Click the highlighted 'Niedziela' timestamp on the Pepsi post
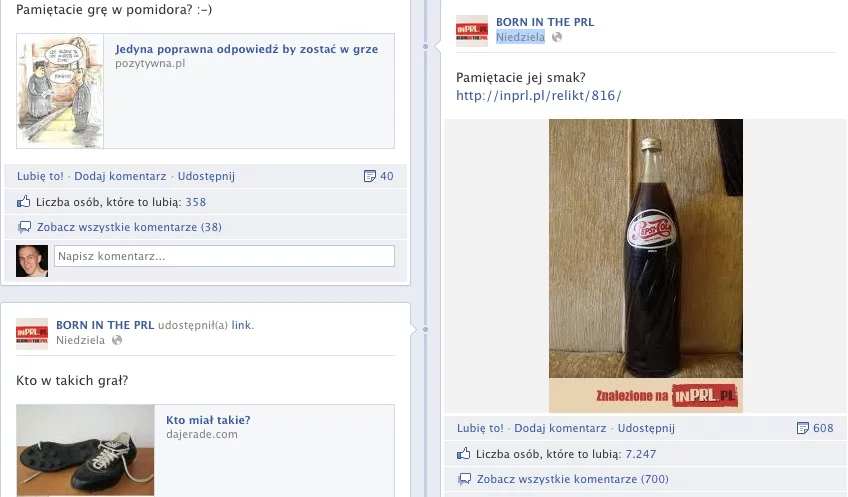This screenshot has height=497, width=848. (x=520, y=37)
